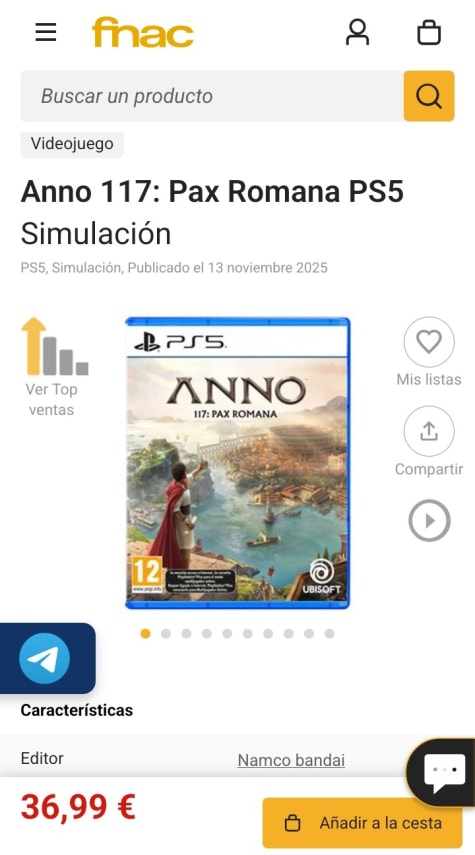Click the Buscar un producto field
The width and height of the screenshot is (475, 855).
tap(212, 96)
